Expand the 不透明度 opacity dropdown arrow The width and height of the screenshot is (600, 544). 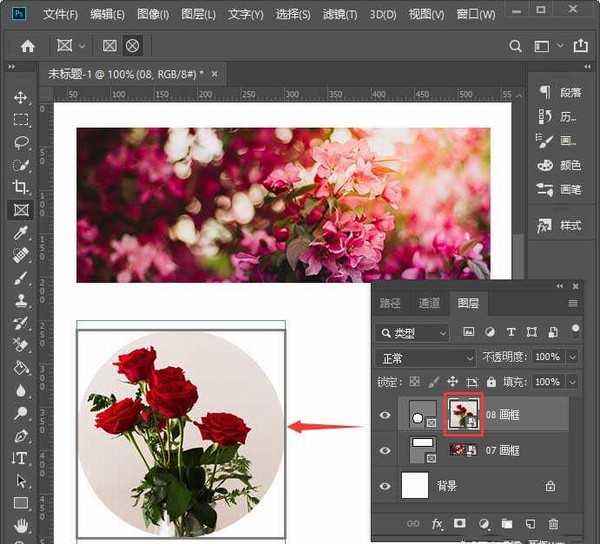pyautogui.click(x=572, y=357)
